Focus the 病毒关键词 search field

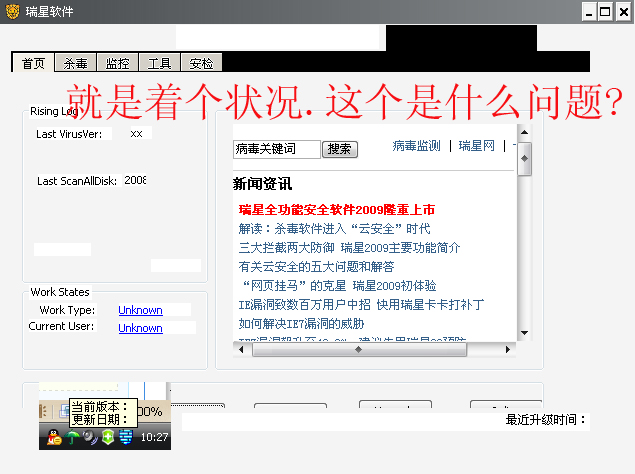point(277,149)
